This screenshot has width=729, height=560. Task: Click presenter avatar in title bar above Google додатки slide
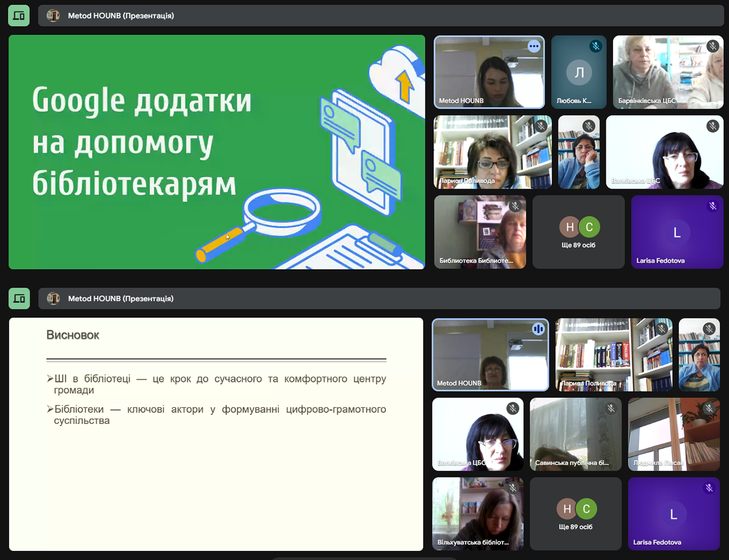53,16
